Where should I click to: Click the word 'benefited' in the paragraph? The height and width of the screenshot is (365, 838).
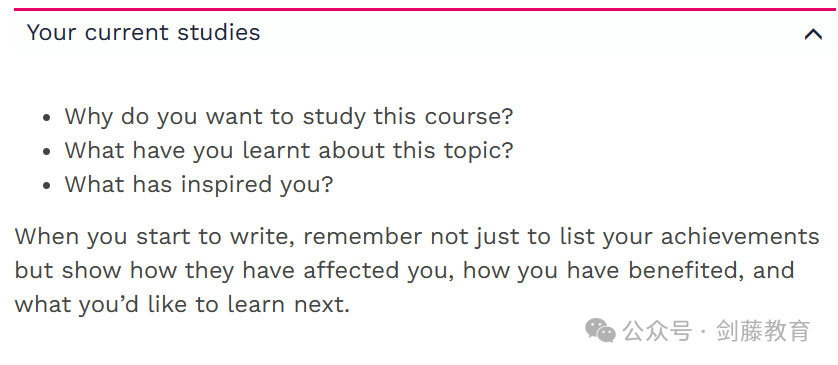pyautogui.click(x=687, y=270)
